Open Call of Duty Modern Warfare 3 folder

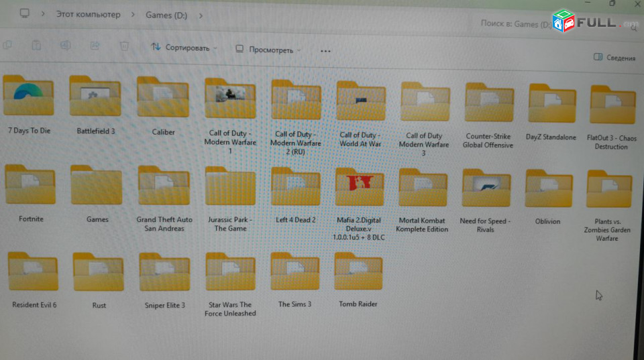(425, 102)
